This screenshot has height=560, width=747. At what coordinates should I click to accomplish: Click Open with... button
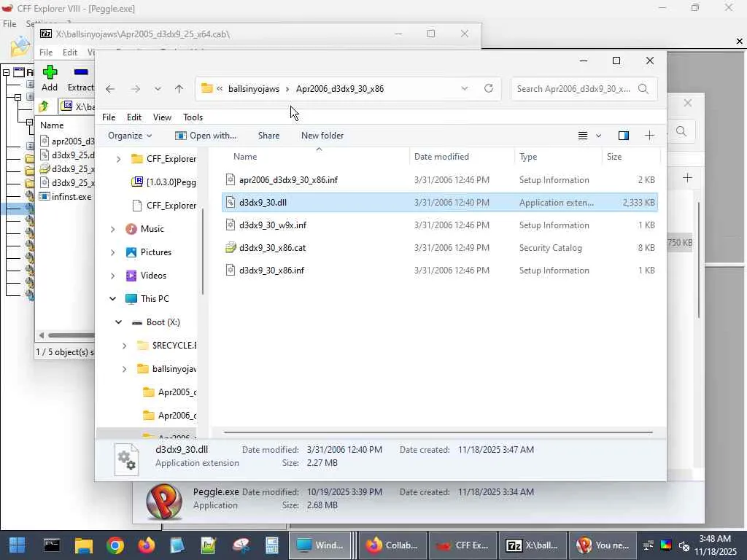point(206,136)
